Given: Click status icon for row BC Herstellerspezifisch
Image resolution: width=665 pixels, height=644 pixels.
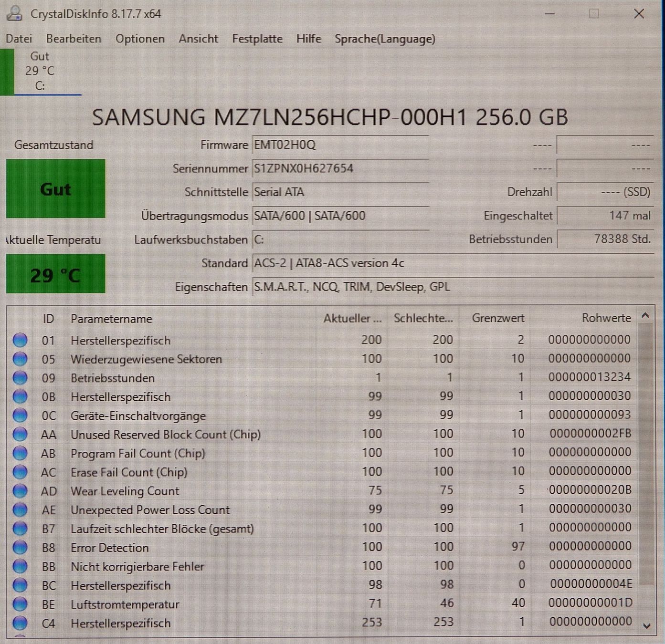Looking at the screenshot, I should pos(20,585).
